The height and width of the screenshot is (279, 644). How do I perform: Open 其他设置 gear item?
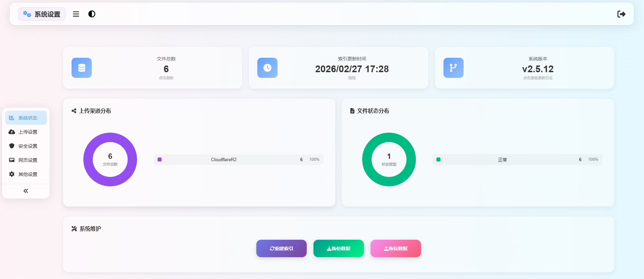tap(26, 174)
